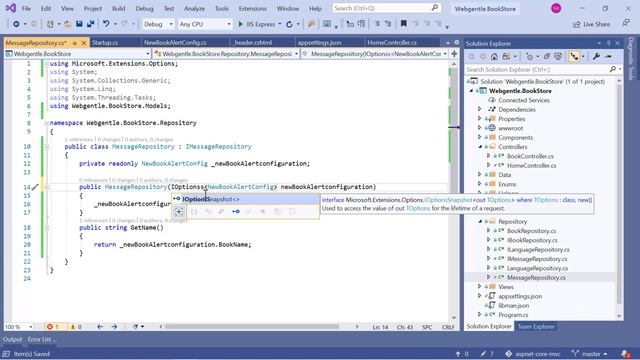Open the Build menu

click(x=118, y=8)
